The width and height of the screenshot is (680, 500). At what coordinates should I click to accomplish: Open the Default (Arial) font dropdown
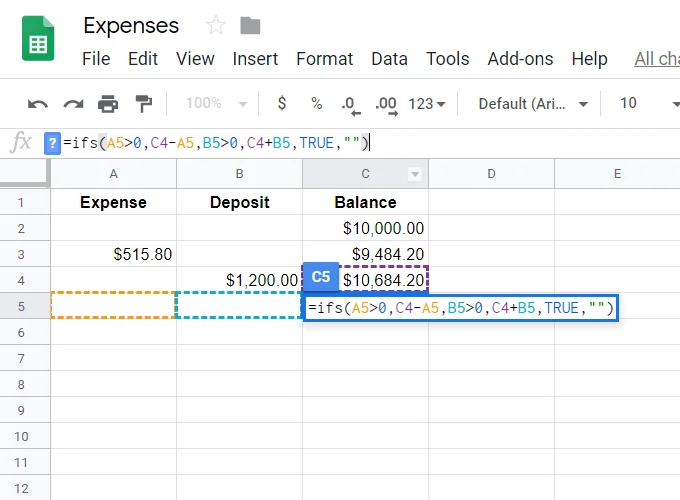pyautogui.click(x=533, y=104)
